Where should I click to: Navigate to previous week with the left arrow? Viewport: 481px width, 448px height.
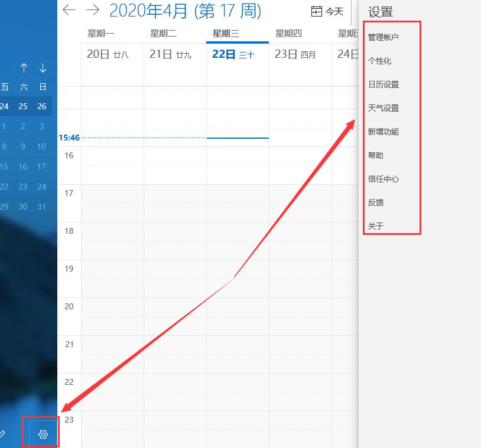[x=69, y=10]
